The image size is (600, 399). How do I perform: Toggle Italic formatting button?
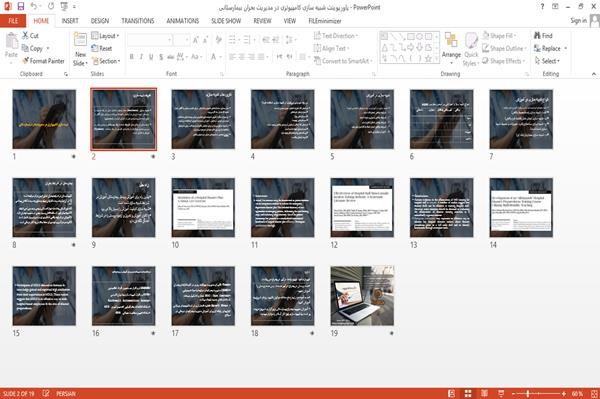(x=141, y=57)
